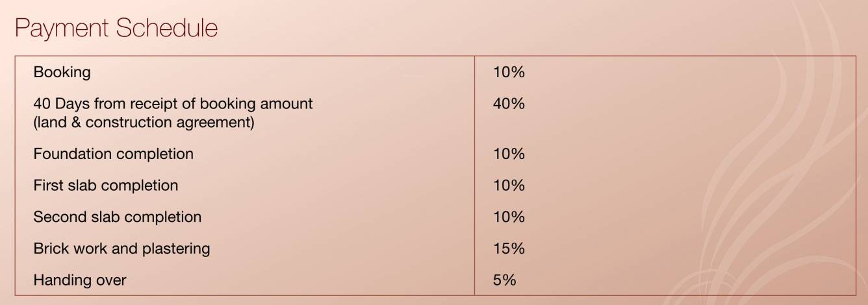Select the Second slab completion label
This screenshot has width=868, height=305.
(x=117, y=217)
